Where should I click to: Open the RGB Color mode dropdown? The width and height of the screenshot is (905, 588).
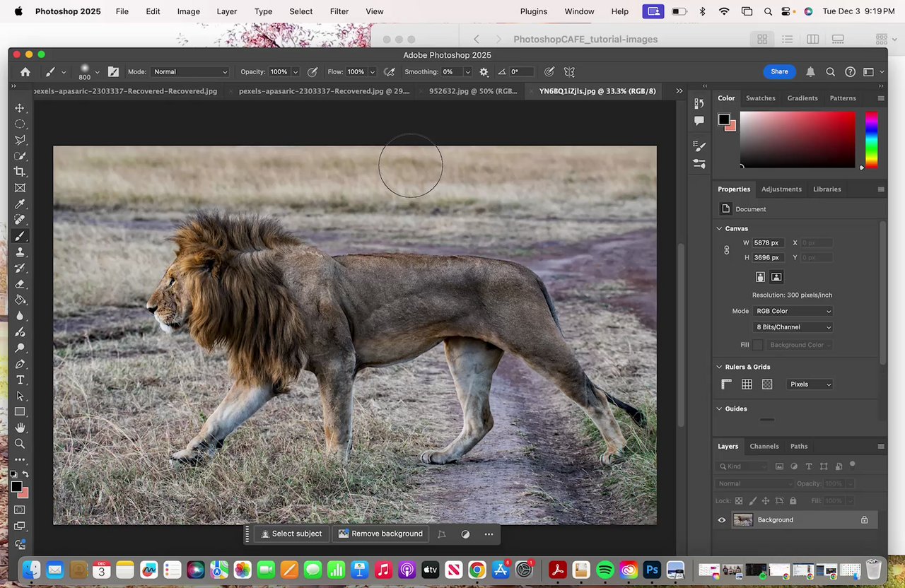(793, 311)
